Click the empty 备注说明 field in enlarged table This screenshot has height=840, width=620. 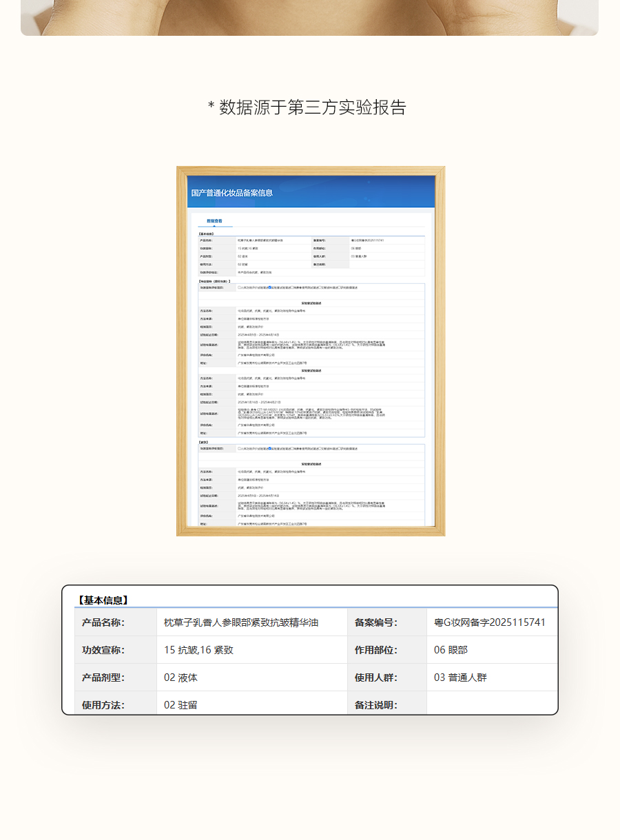[x=490, y=705]
